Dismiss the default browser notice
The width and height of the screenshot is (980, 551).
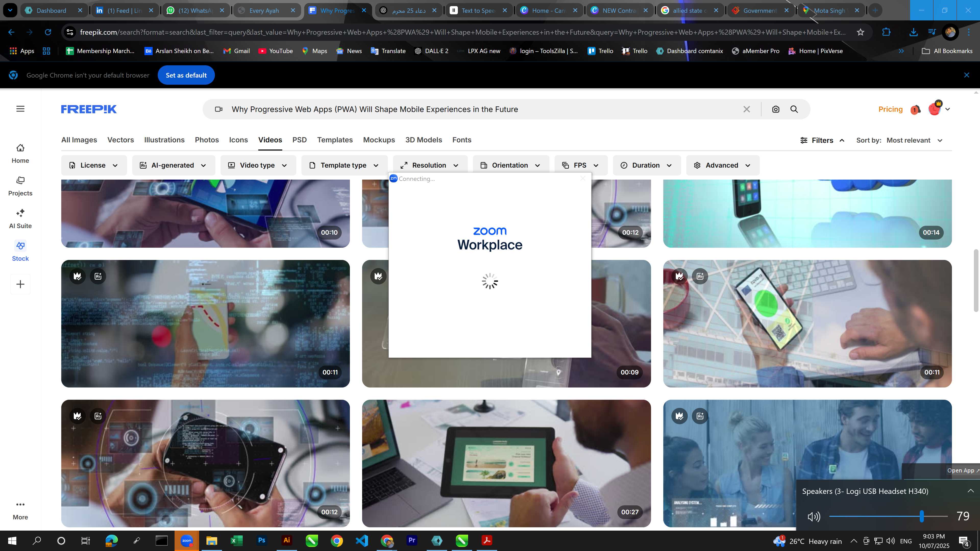click(967, 75)
